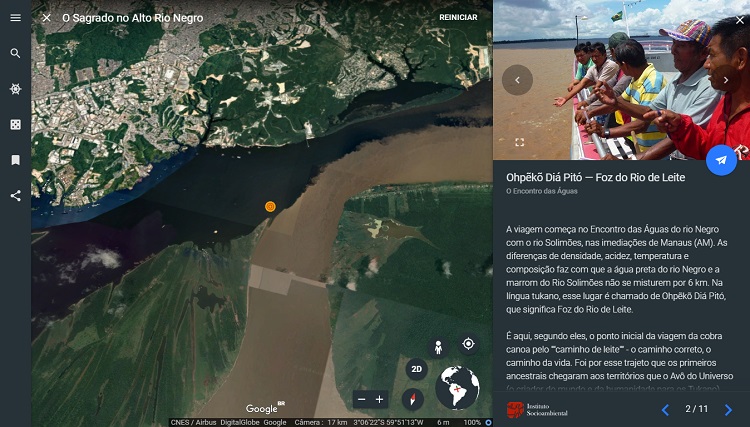
Task: Show the next photo in carousel
Action: (726, 80)
